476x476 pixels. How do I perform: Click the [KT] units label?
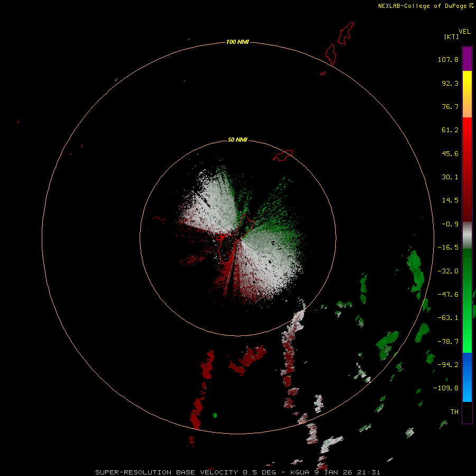coord(451,36)
